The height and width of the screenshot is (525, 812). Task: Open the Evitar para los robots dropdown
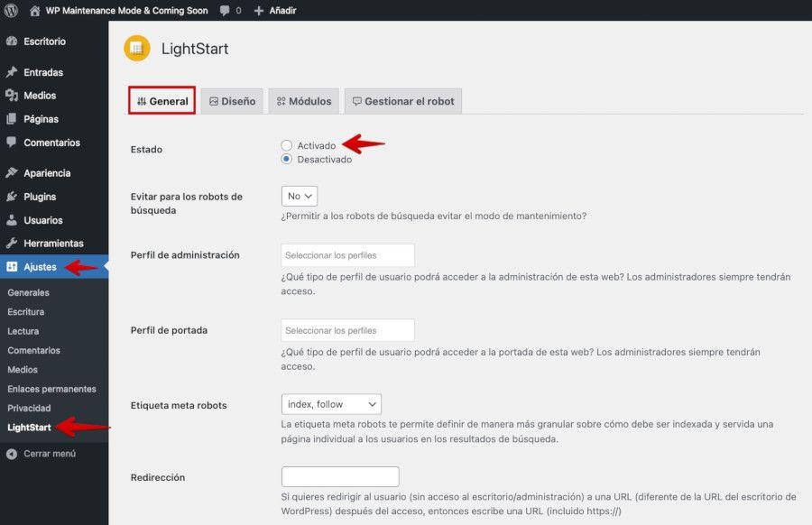pyautogui.click(x=300, y=197)
